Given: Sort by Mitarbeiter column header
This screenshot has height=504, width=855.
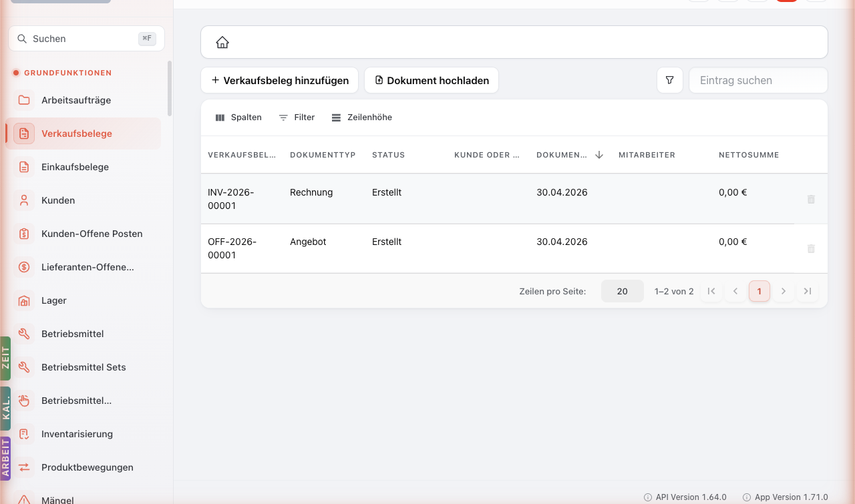Looking at the screenshot, I should 647,155.
